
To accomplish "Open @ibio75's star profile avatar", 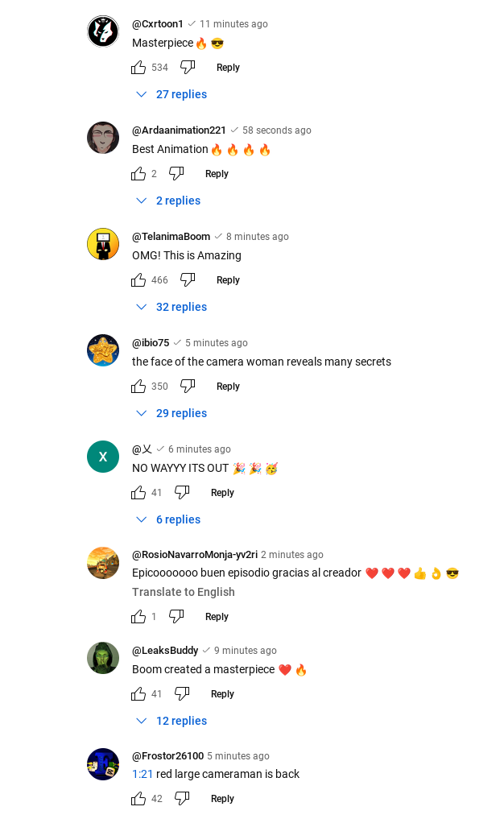I will (x=103, y=350).
